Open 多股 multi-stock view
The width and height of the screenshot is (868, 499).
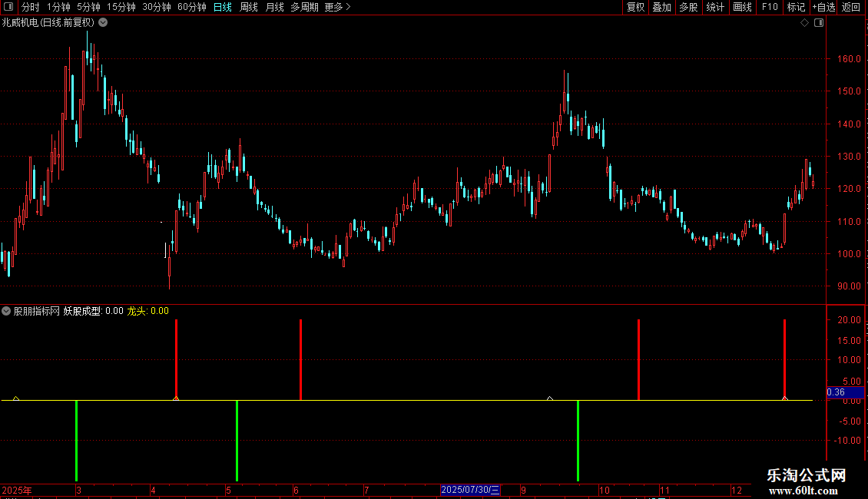coord(688,7)
